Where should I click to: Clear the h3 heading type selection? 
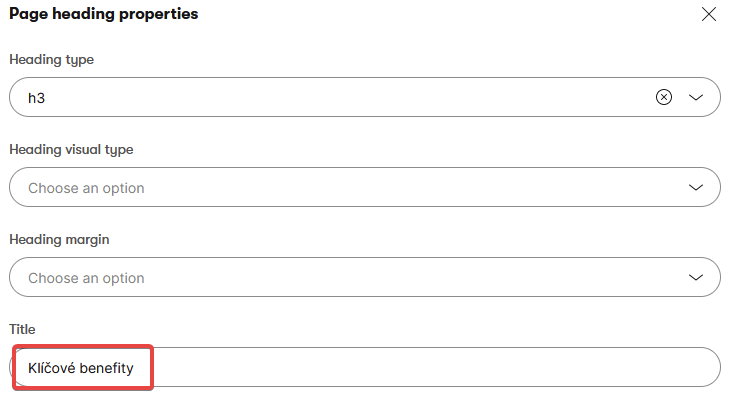tap(664, 97)
